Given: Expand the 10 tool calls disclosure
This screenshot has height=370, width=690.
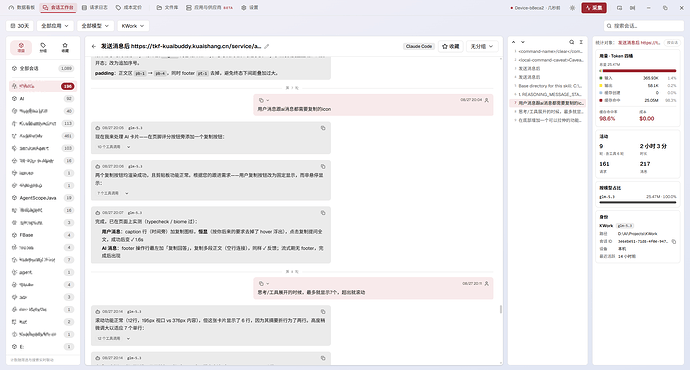Looking at the screenshot, I should [x=114, y=147].
